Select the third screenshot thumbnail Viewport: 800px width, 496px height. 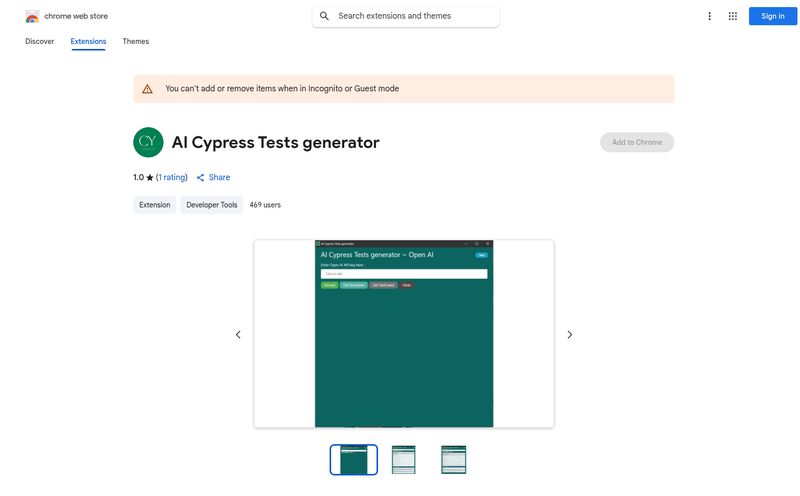pyautogui.click(x=454, y=460)
